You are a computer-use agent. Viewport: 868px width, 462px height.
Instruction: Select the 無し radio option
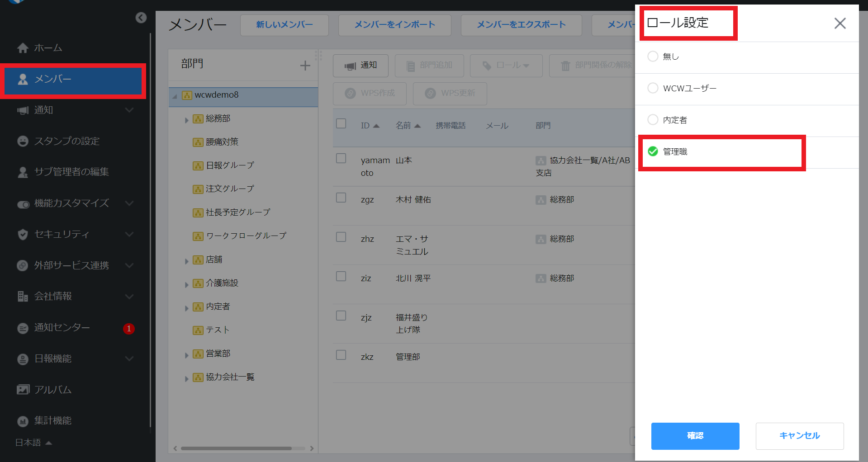tap(653, 57)
